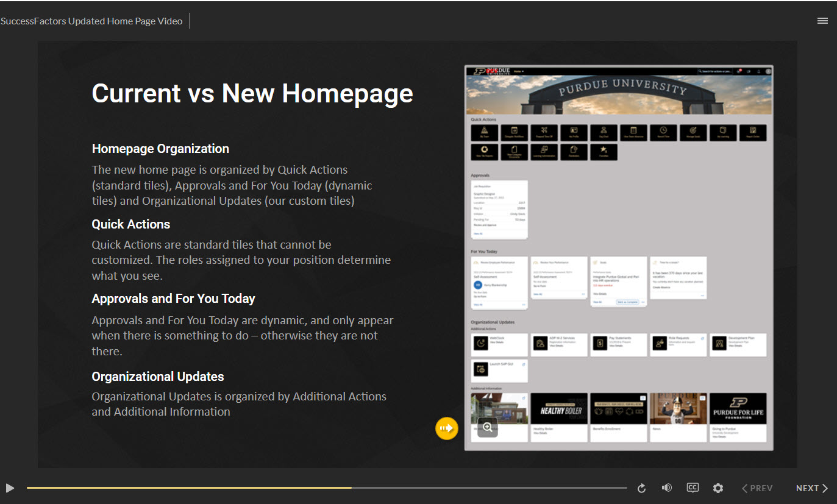This screenshot has width=837, height=504.
Task: Open the hamburger menu at top right
Action: [x=822, y=21]
